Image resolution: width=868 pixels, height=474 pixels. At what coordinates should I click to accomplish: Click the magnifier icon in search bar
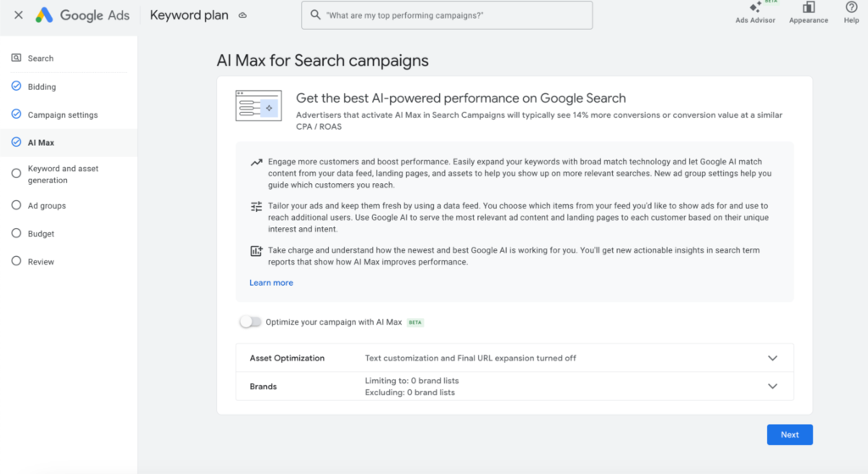point(315,15)
